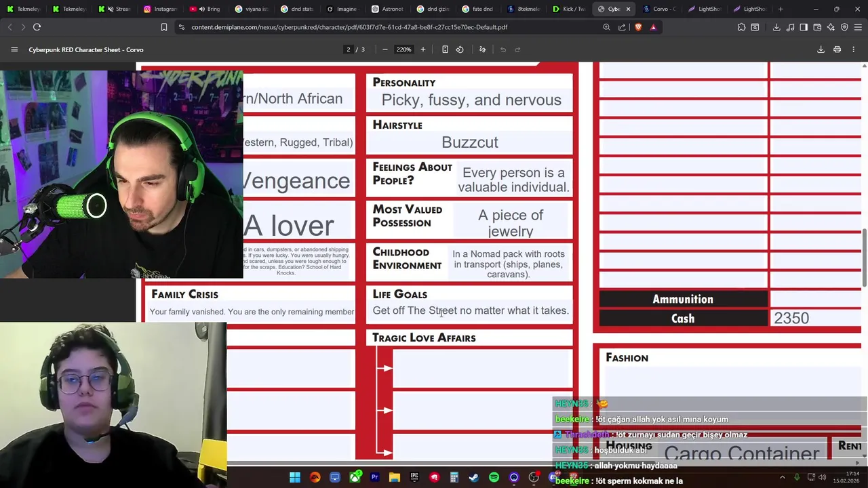The height and width of the screenshot is (488, 868).
Task: Open File Explorer from the taskbar
Action: (x=395, y=477)
